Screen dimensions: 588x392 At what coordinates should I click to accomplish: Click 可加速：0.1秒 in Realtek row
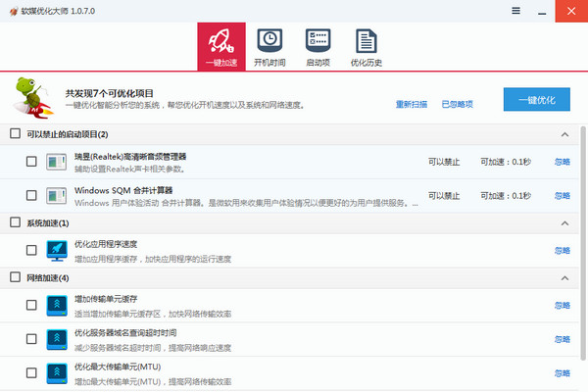tap(506, 162)
